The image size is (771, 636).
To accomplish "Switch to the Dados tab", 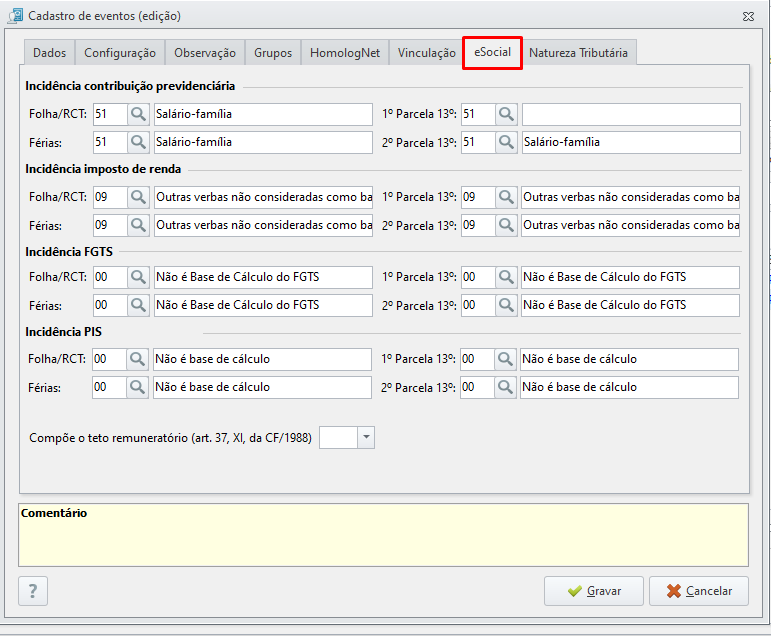I will [50, 53].
